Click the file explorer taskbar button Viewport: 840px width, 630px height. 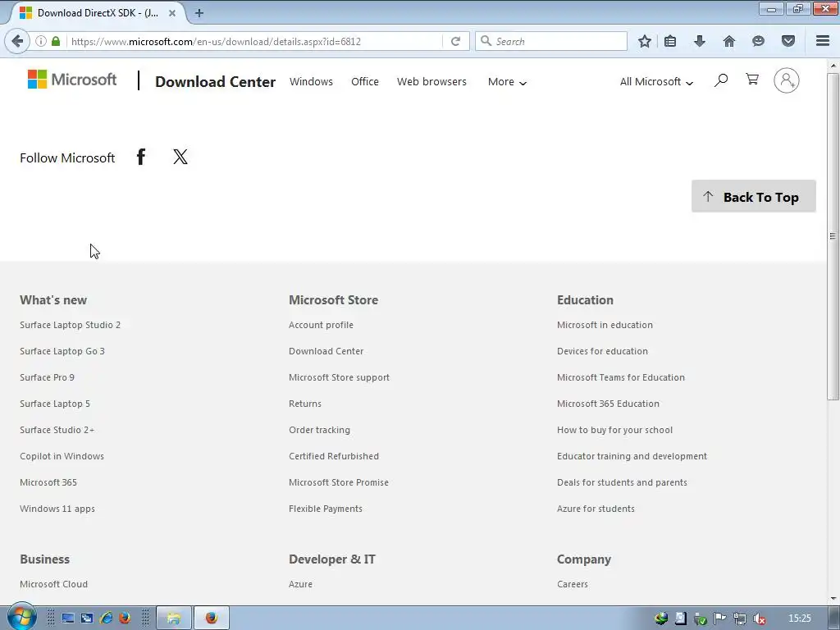pos(174,619)
